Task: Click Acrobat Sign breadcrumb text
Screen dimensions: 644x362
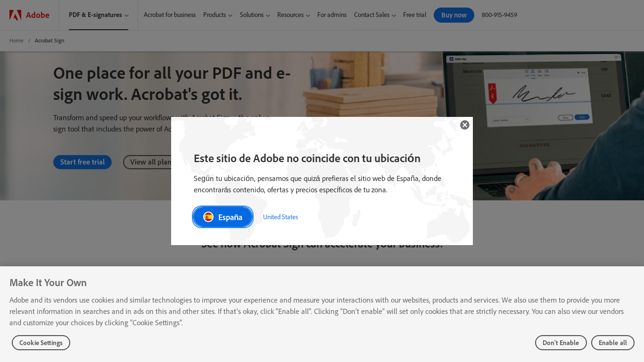Action: (x=50, y=41)
